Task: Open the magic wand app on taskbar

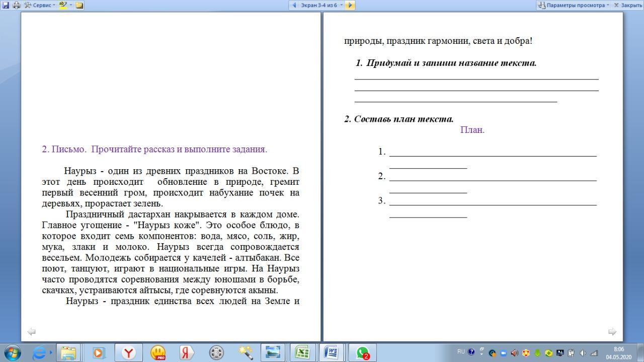Action: 246,353
